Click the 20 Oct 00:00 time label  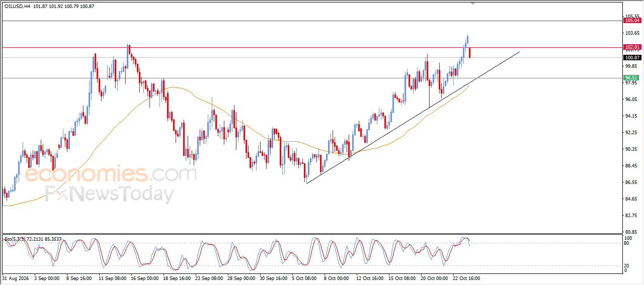pyautogui.click(x=434, y=278)
